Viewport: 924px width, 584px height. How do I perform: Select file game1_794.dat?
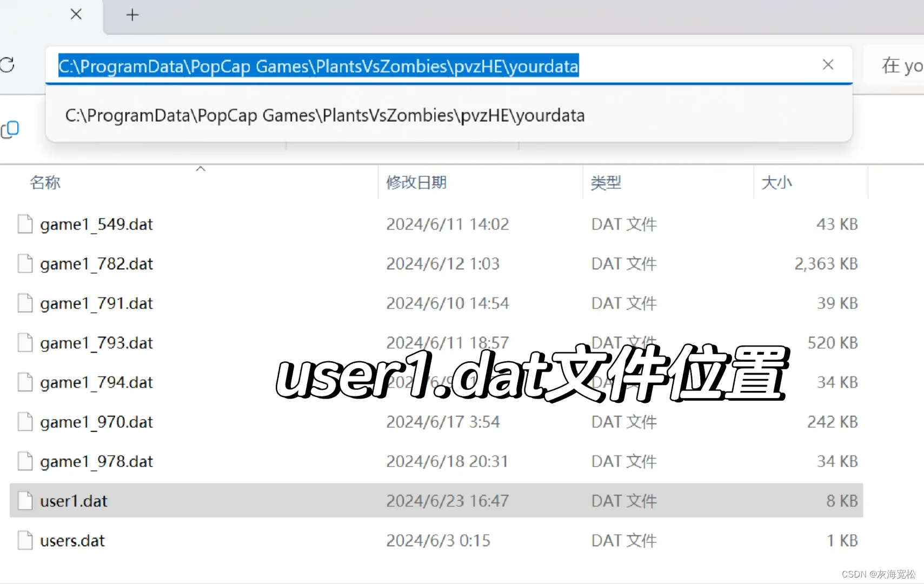96,382
